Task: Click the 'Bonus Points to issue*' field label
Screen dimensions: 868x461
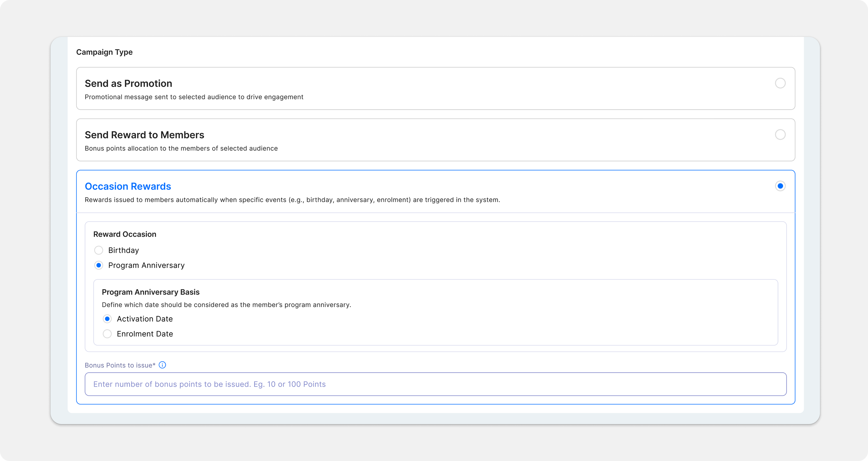Action: [120, 365]
